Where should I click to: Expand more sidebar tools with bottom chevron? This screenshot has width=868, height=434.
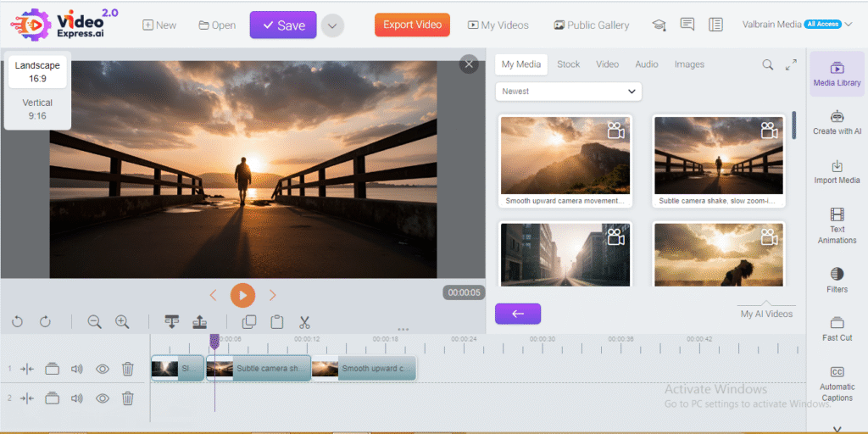[x=837, y=429]
